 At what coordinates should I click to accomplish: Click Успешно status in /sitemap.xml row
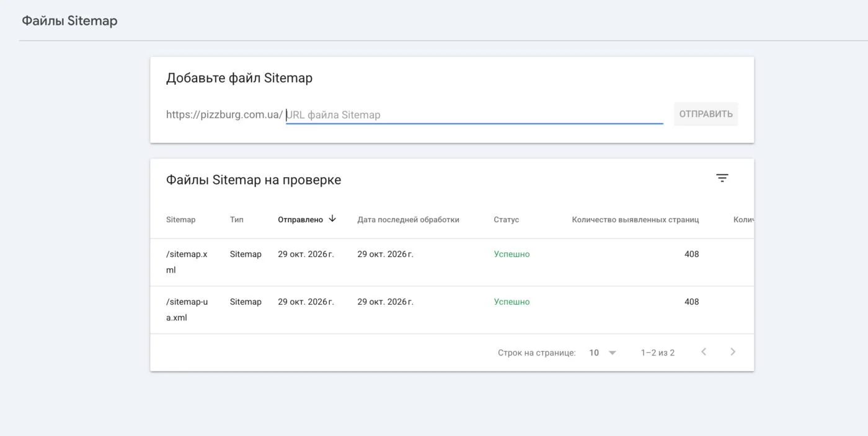pyautogui.click(x=511, y=254)
